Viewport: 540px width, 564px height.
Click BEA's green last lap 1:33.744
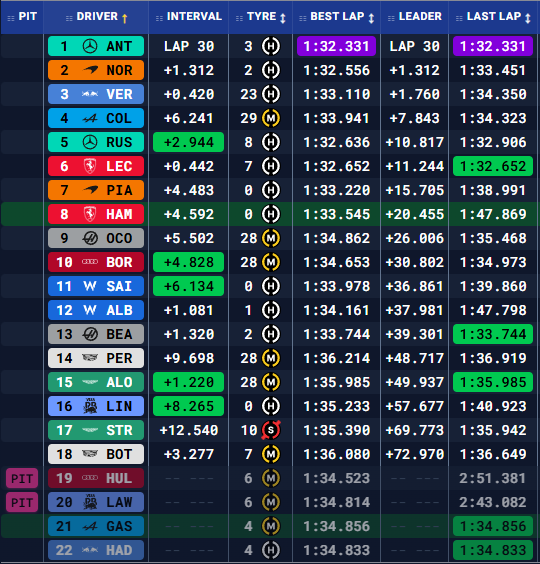click(493, 334)
